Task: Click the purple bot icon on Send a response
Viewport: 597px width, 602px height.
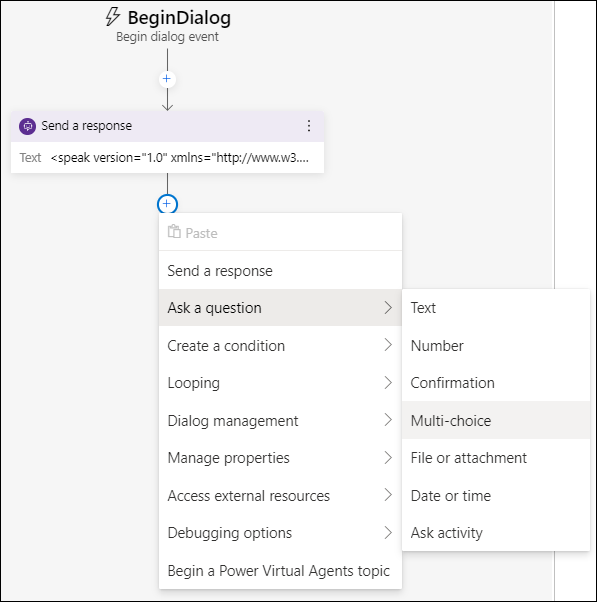Action: pos(28,126)
